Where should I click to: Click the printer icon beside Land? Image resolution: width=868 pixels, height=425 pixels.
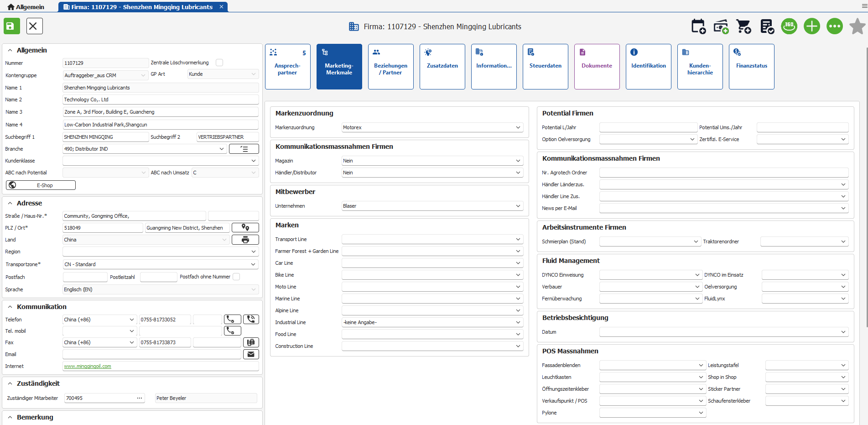245,240
